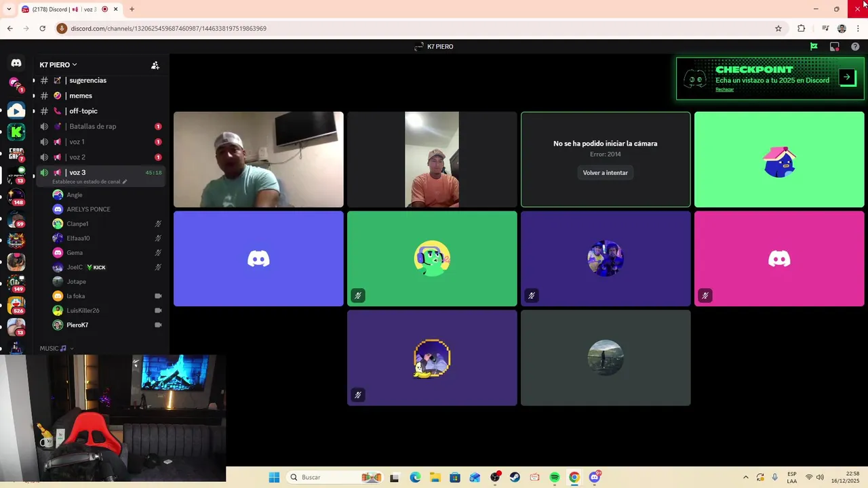Open server icon with 148 badge
868x488 pixels.
(x=16, y=197)
